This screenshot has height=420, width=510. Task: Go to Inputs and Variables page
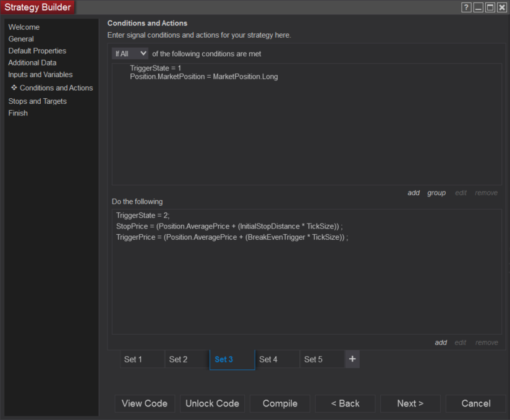click(x=40, y=75)
